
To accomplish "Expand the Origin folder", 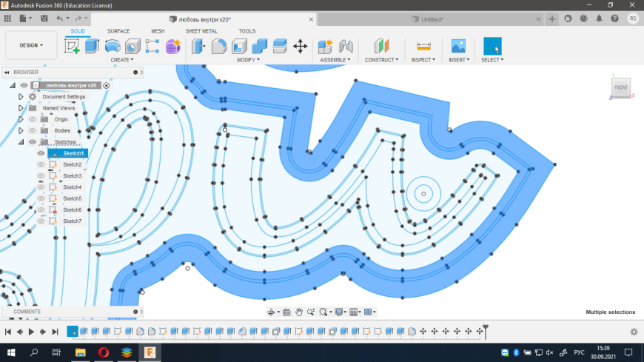I will 21,119.
